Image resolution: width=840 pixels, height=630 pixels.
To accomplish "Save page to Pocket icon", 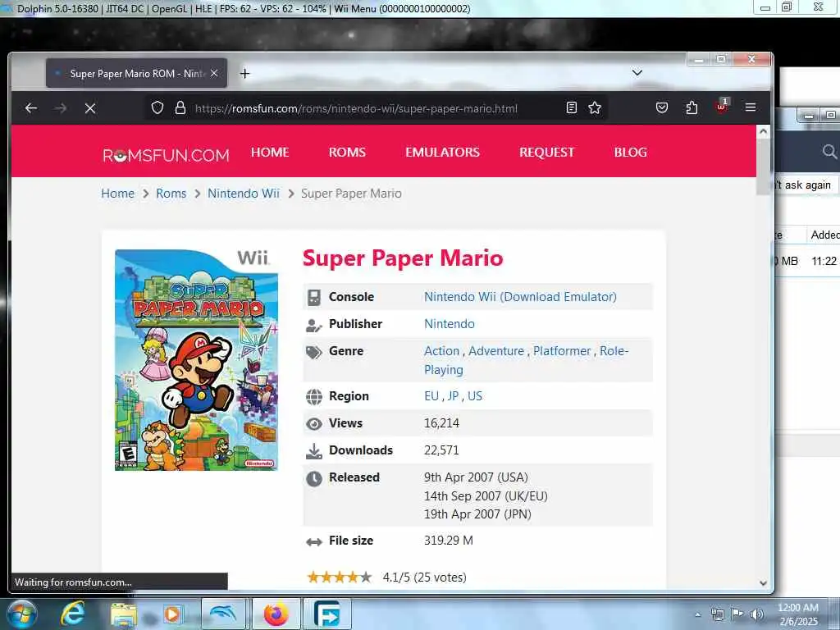I will pos(662,107).
